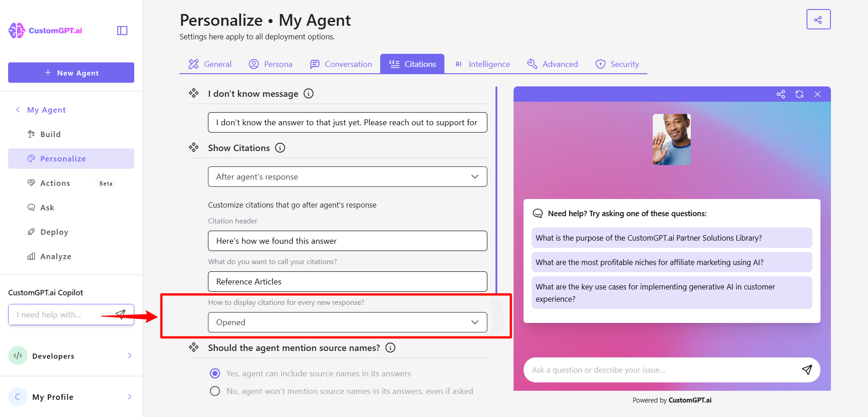Click into the I don't know message field
Image resolution: width=868 pixels, height=417 pixels.
pos(347,122)
